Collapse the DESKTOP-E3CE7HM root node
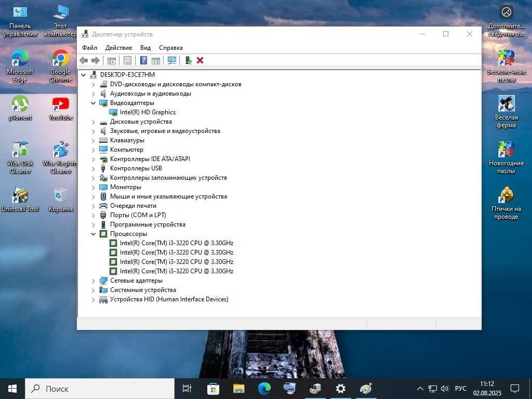This screenshot has width=532, height=399. 84,75
